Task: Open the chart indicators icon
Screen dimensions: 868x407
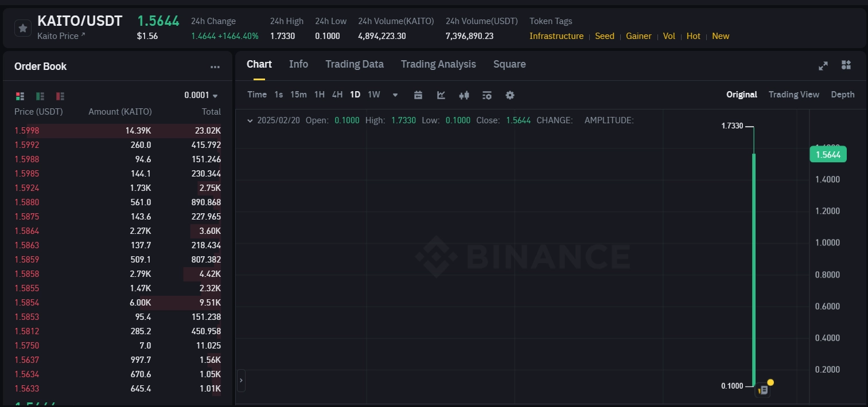Action: coord(441,95)
